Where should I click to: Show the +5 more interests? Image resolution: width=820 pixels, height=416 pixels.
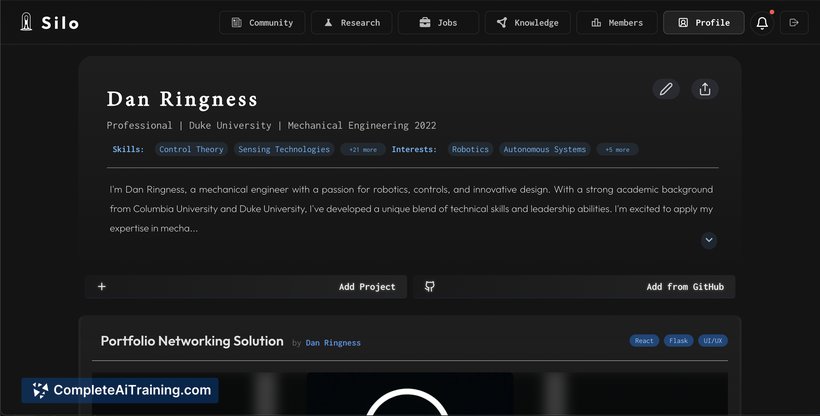617,150
